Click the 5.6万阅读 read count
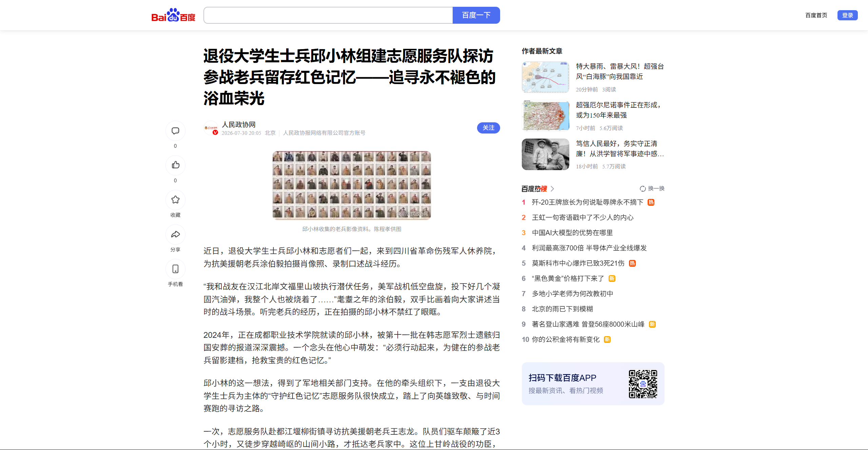Screen dimensions: 868x450 click(x=611, y=128)
